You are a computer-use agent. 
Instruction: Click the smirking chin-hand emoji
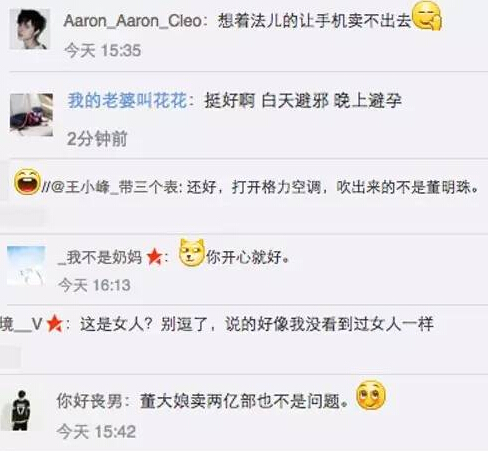coord(427,16)
